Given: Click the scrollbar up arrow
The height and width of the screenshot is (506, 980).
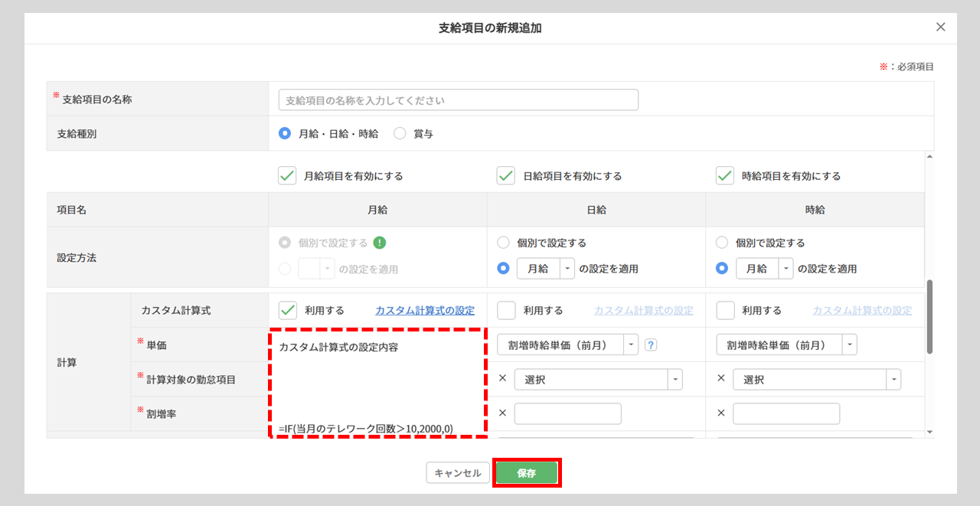Looking at the screenshot, I should [x=929, y=156].
